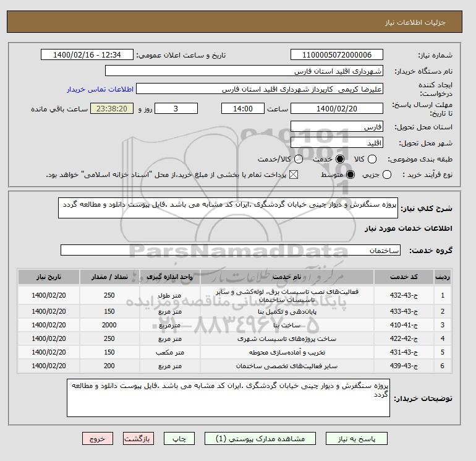Screen dimensions: 476x461
Task: Click the remaining days field 3
Action: point(176,108)
